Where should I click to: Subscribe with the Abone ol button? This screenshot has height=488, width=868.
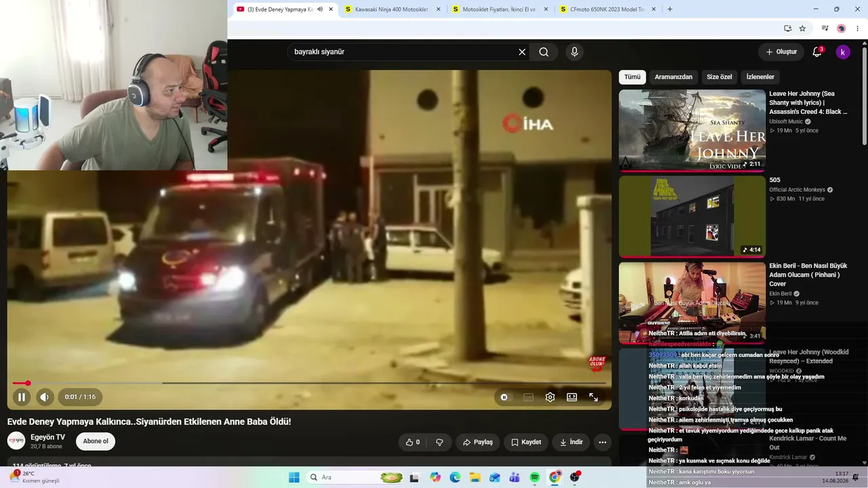[x=96, y=441]
